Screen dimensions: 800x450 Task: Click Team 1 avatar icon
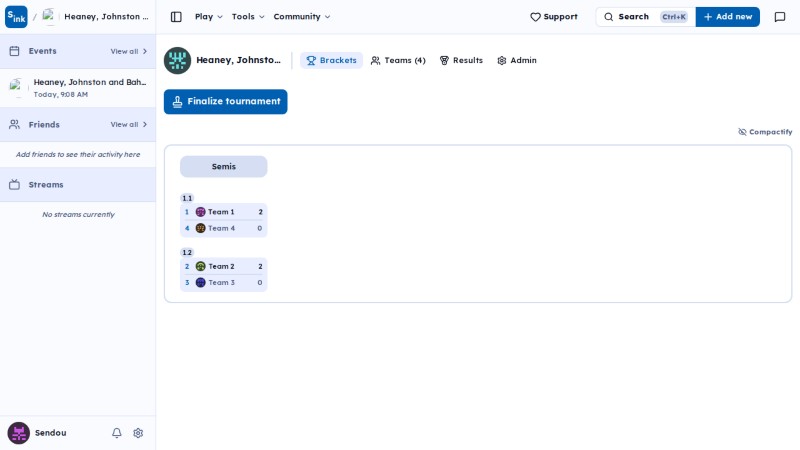click(x=201, y=212)
